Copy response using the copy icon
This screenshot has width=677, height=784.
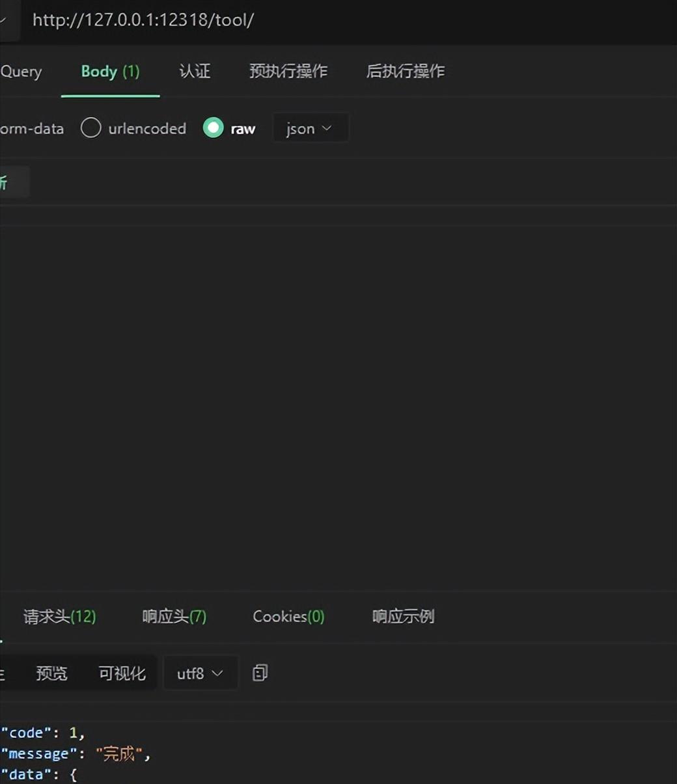click(x=260, y=673)
